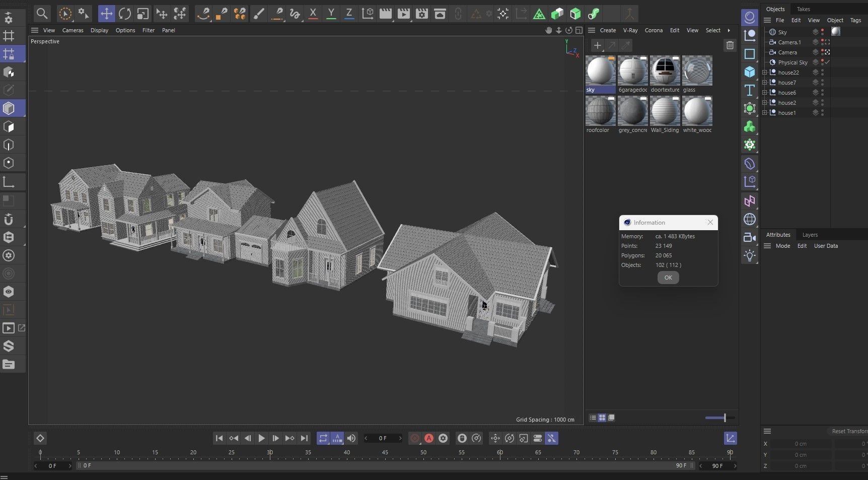Click the current frame 0 F field
Image resolution: width=868 pixels, height=480 pixels.
[x=383, y=438]
